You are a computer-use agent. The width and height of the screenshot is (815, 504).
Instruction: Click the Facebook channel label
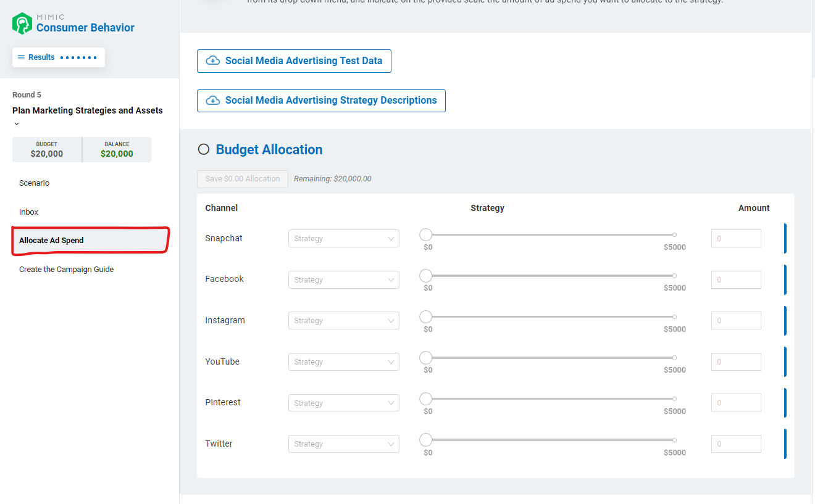click(225, 279)
